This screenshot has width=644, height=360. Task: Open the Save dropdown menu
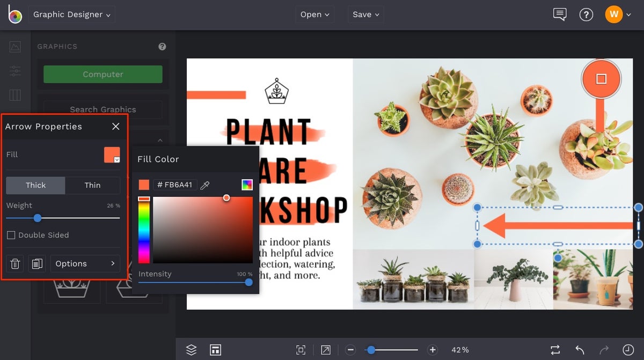pyautogui.click(x=365, y=14)
